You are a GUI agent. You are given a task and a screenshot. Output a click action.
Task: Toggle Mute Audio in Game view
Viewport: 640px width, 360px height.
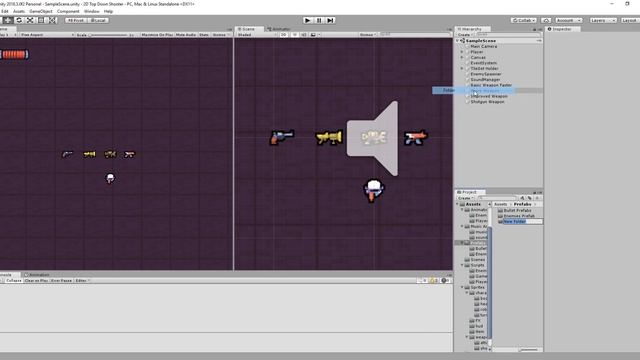coord(186,35)
